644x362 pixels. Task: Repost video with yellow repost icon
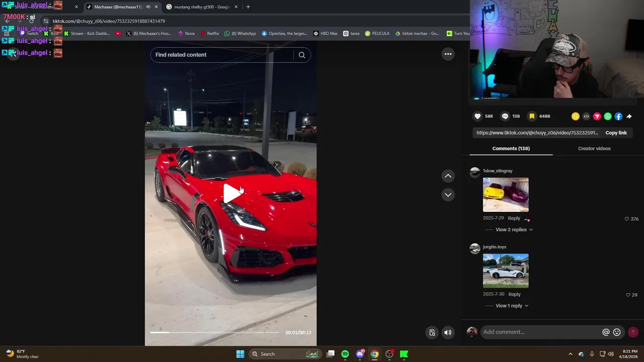coord(576,116)
